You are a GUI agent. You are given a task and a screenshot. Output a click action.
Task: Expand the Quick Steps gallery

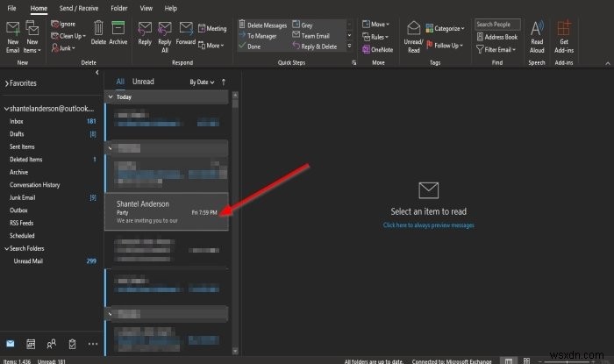(x=349, y=46)
